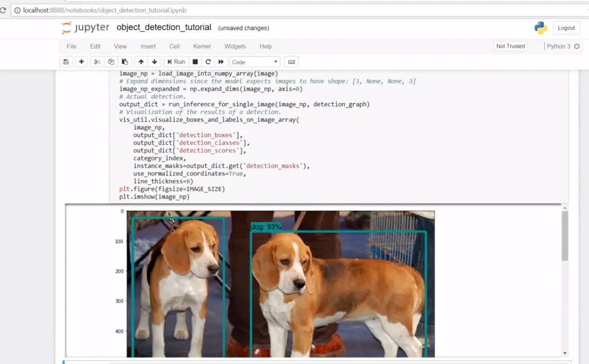Open the Insert menu
589x364 pixels.
coord(148,46)
